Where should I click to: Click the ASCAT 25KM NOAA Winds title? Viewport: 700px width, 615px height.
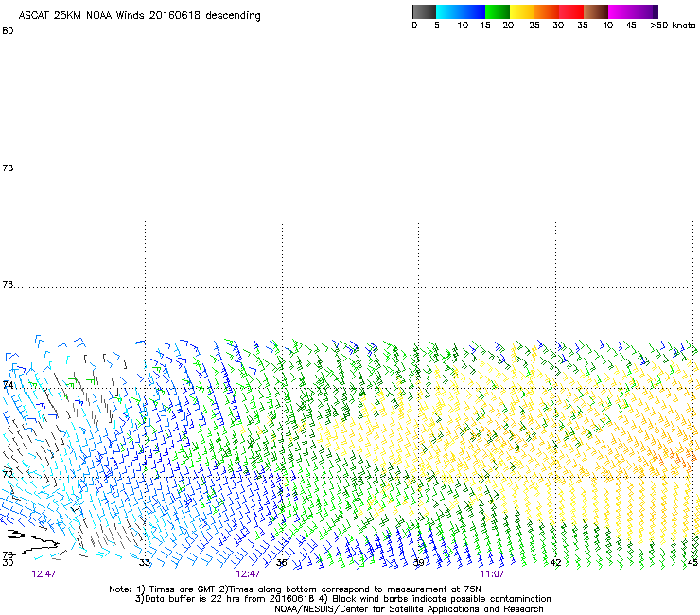click(139, 16)
